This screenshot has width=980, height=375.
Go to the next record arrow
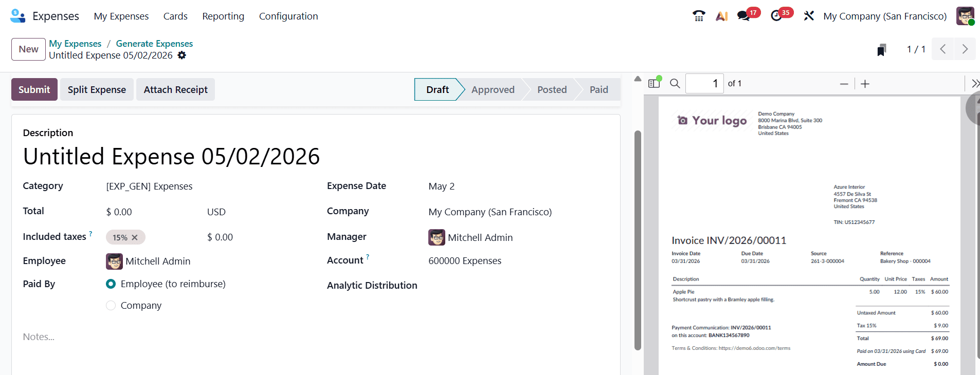[x=965, y=49]
